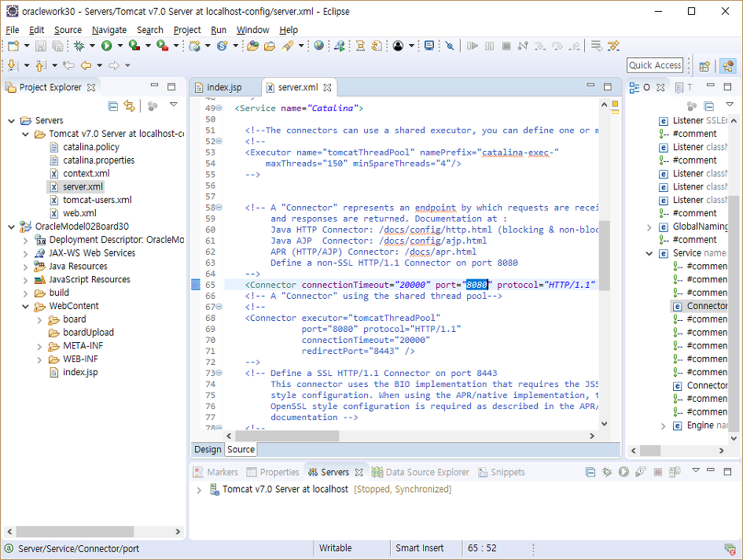The width and height of the screenshot is (743, 560).
Task: Click Start server in profile mode icon
Action: click(x=641, y=472)
